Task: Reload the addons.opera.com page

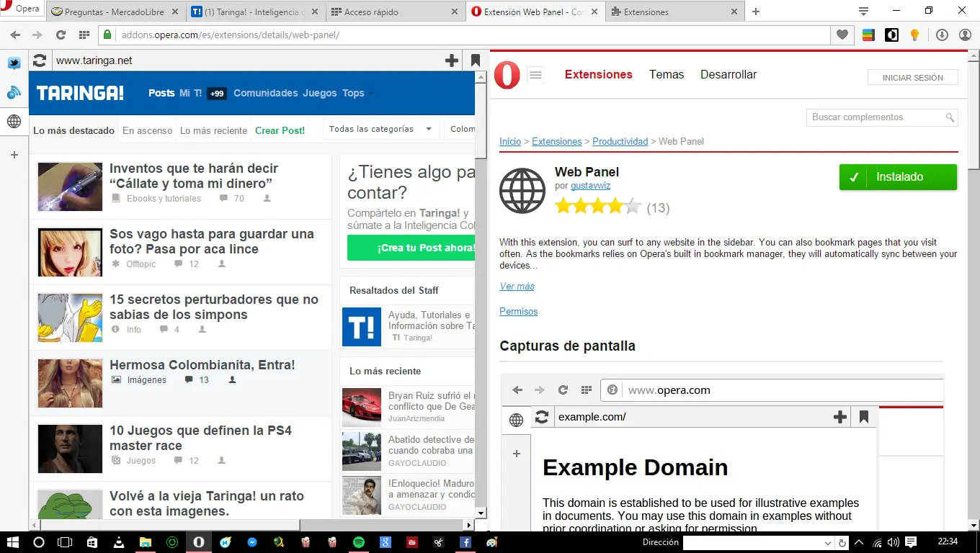Action: coord(61,35)
